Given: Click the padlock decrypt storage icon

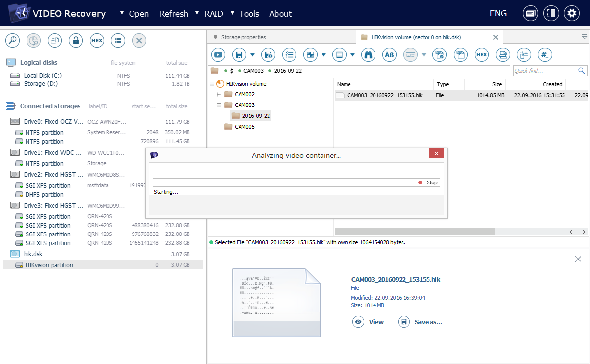Looking at the screenshot, I should (76, 41).
